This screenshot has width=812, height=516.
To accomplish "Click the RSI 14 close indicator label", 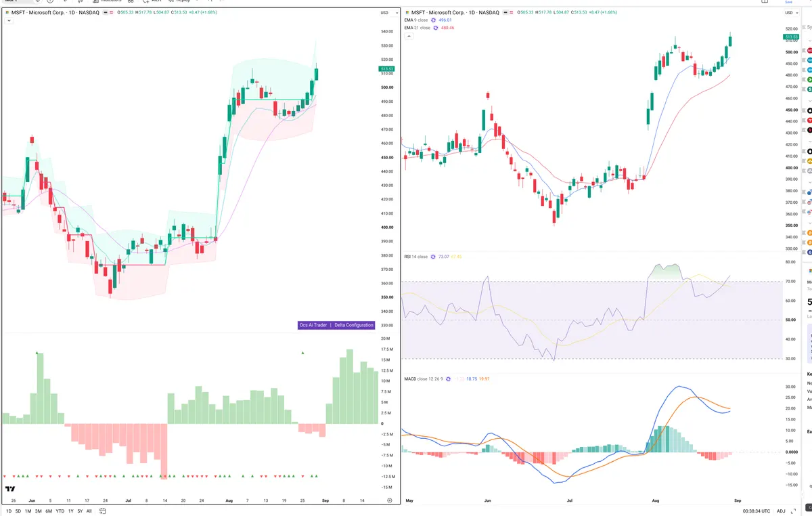I will coord(416,257).
